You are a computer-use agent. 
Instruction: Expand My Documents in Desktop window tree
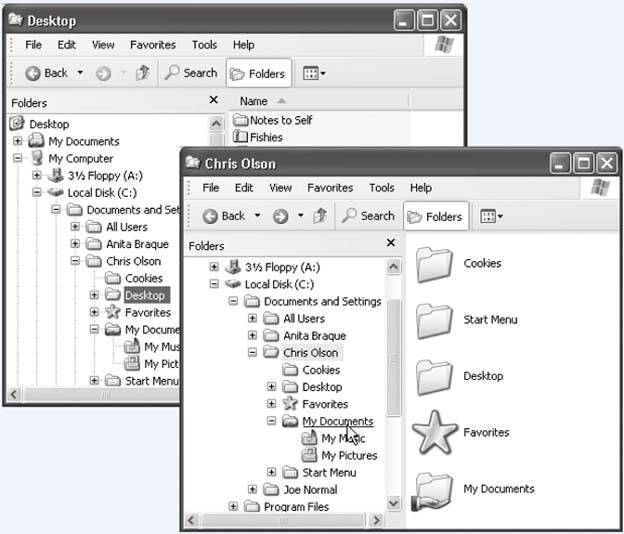pyautogui.click(x=18, y=141)
